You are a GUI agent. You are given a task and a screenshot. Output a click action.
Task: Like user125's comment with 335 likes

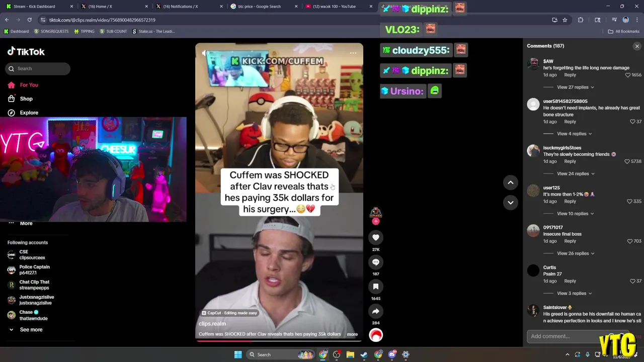(x=629, y=201)
